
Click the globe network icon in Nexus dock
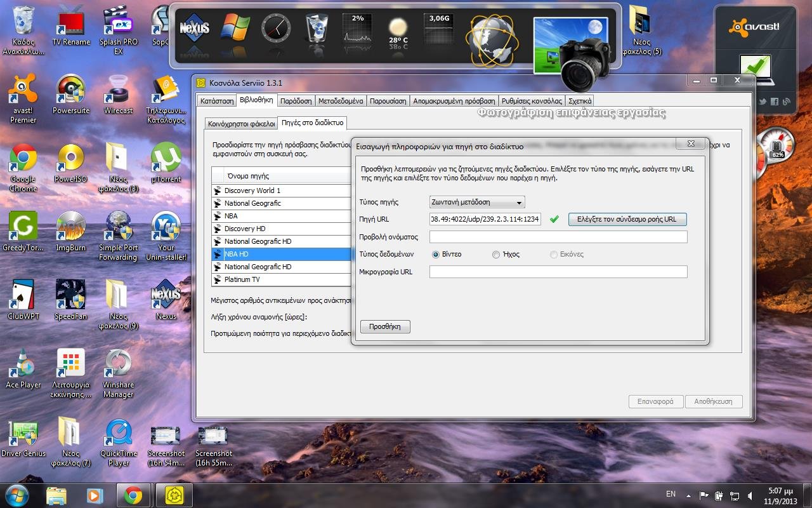tap(493, 39)
